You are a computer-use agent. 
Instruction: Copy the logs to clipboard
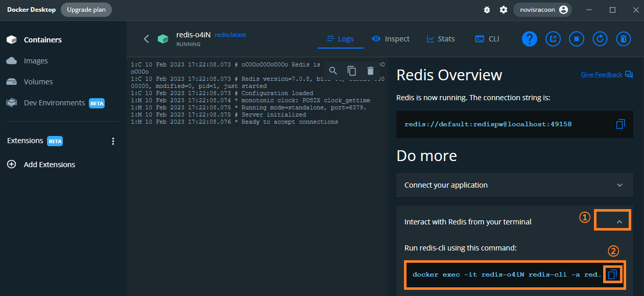tap(352, 71)
